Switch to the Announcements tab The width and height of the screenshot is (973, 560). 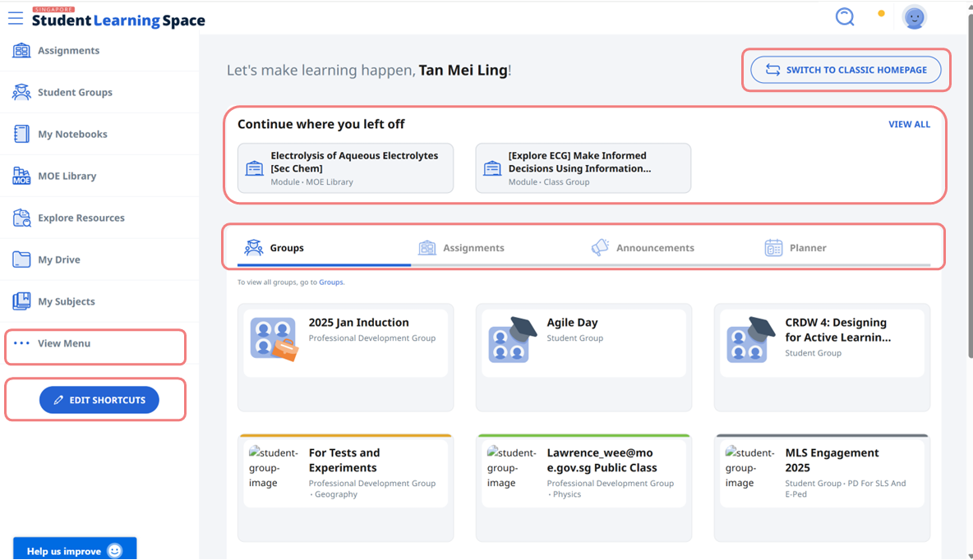[x=654, y=248]
